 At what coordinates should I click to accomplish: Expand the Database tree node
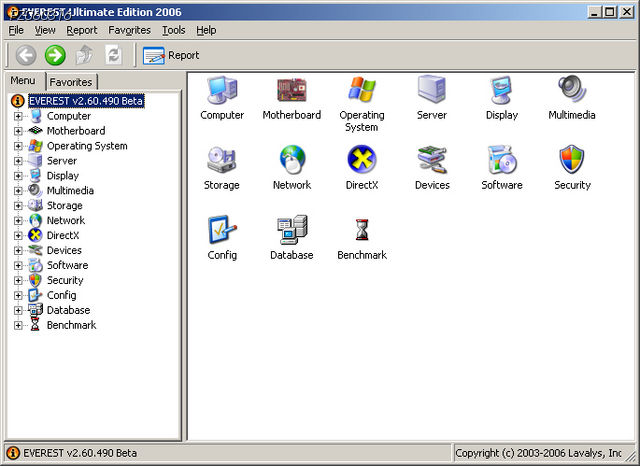[18, 310]
